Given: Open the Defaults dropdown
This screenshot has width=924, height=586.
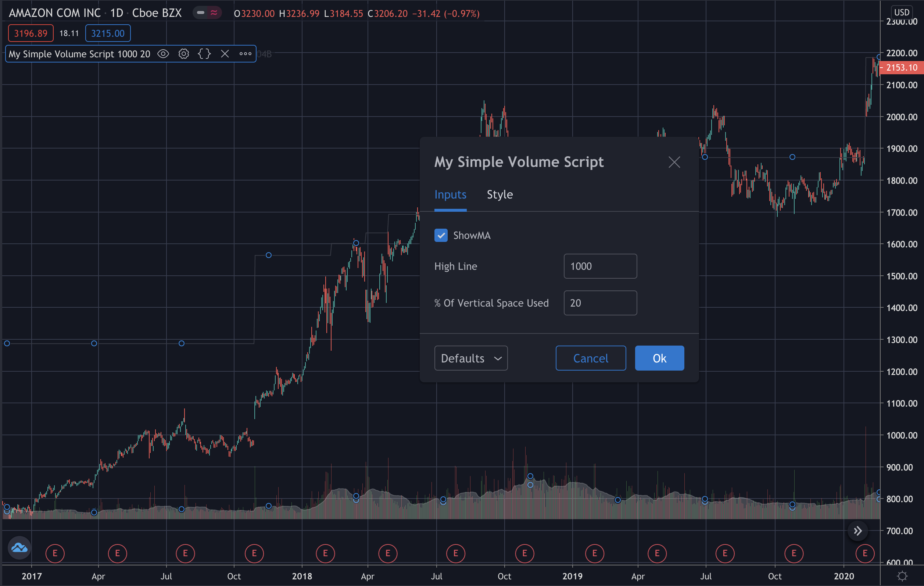Looking at the screenshot, I should (x=471, y=358).
